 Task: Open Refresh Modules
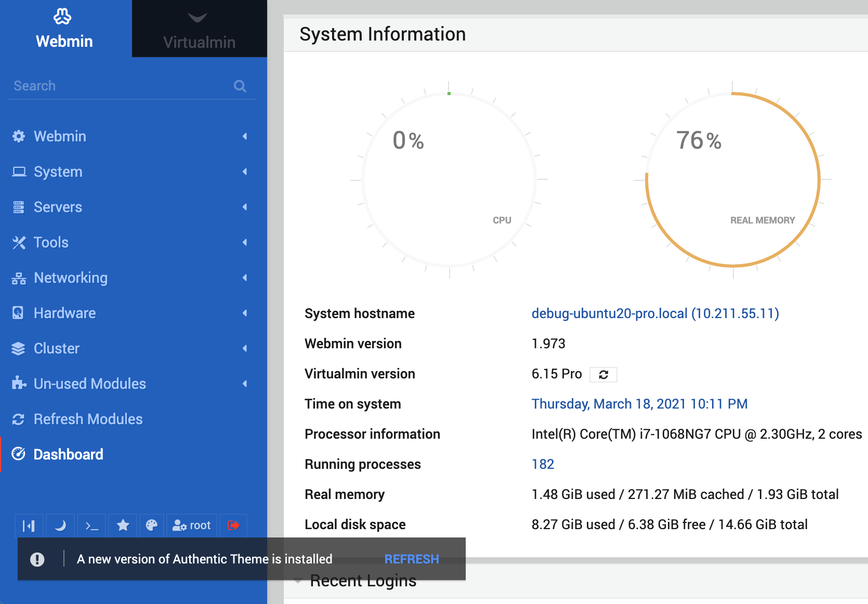point(88,419)
